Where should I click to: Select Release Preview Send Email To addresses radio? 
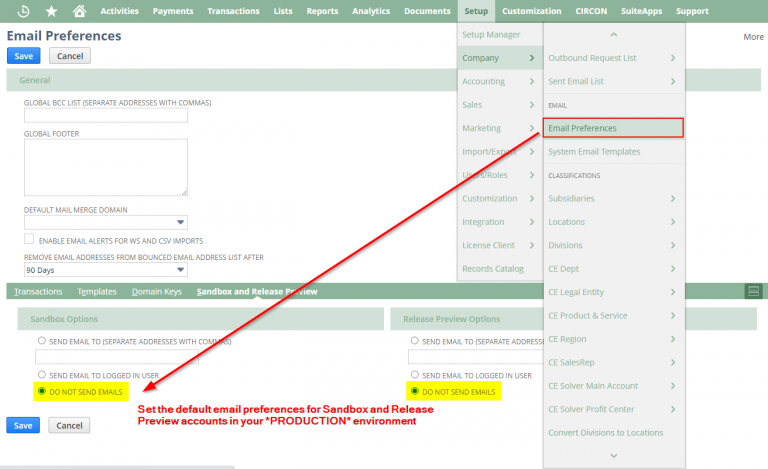415,341
